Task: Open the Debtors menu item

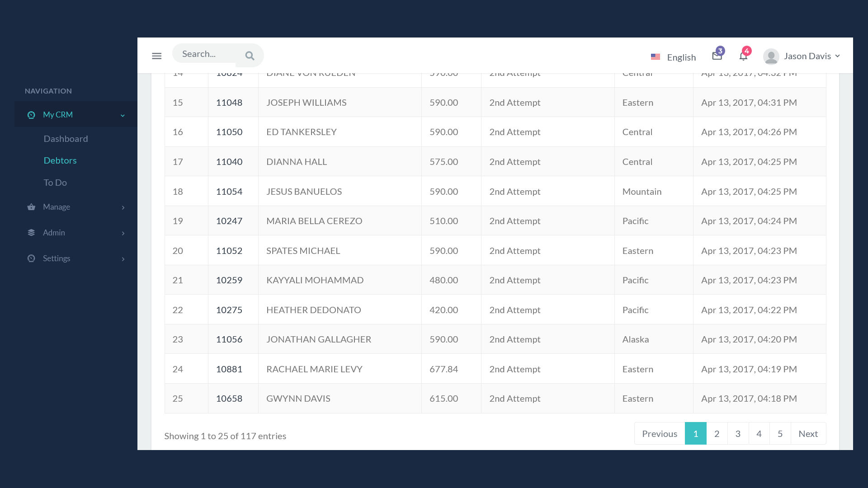Action: click(x=60, y=160)
